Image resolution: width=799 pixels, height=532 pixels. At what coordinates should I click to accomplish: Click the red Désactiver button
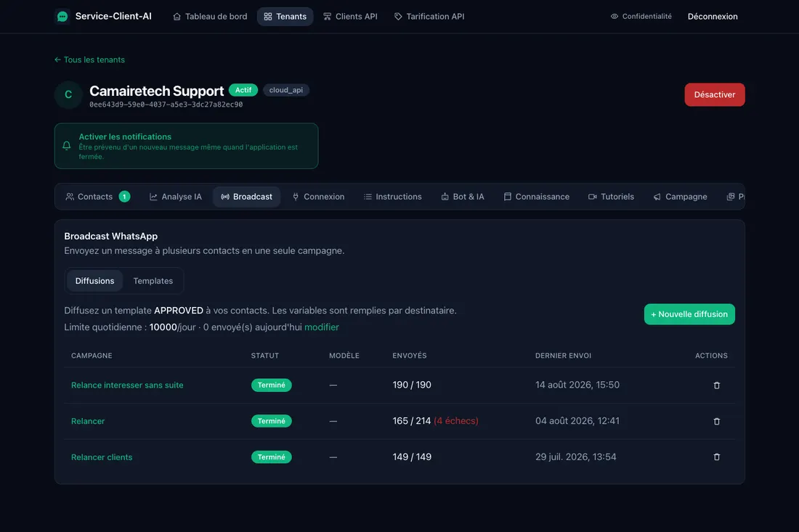point(715,94)
